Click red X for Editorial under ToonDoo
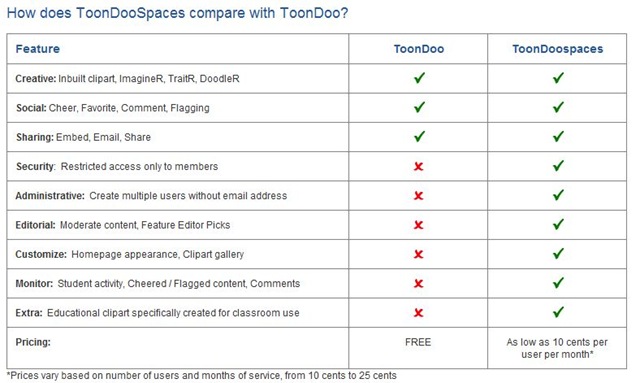Viewport: 640px width, 383px height. pyautogui.click(x=418, y=225)
